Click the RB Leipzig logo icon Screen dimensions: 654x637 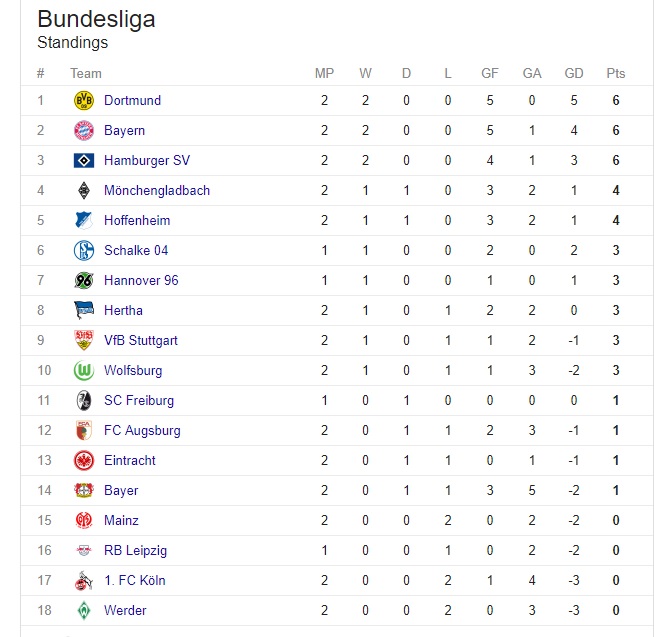tap(83, 550)
